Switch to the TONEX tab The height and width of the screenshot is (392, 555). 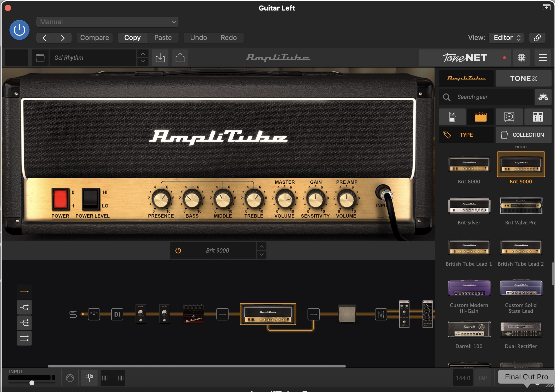pos(523,78)
